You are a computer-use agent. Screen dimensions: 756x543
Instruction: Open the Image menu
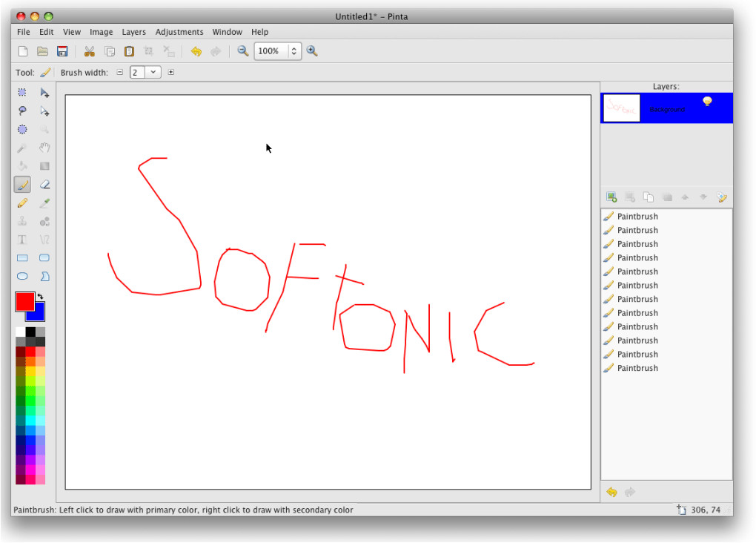click(102, 32)
